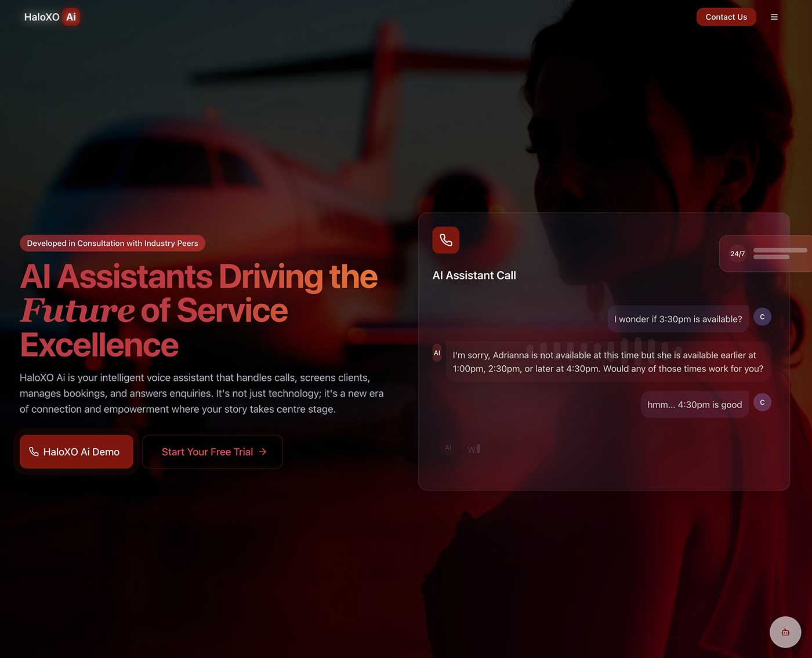The width and height of the screenshot is (812, 658).
Task: Open the chatbot via the robot icon
Action: click(x=785, y=632)
